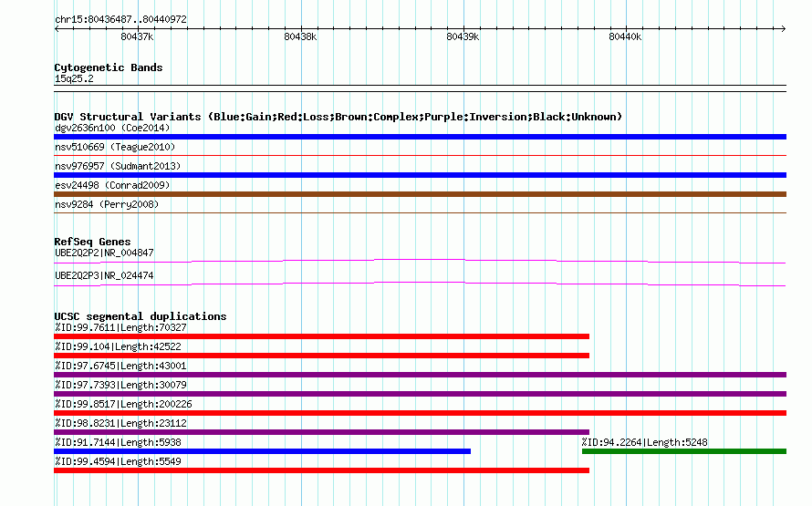Open the esv24498 (Conrad2009) variant label
This screenshot has height=506, width=812.
coord(112,185)
